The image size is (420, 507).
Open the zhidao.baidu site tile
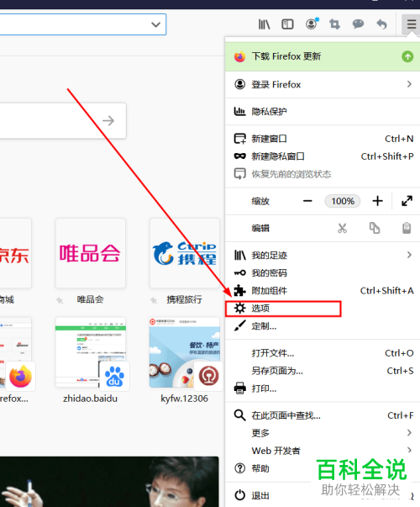91,352
